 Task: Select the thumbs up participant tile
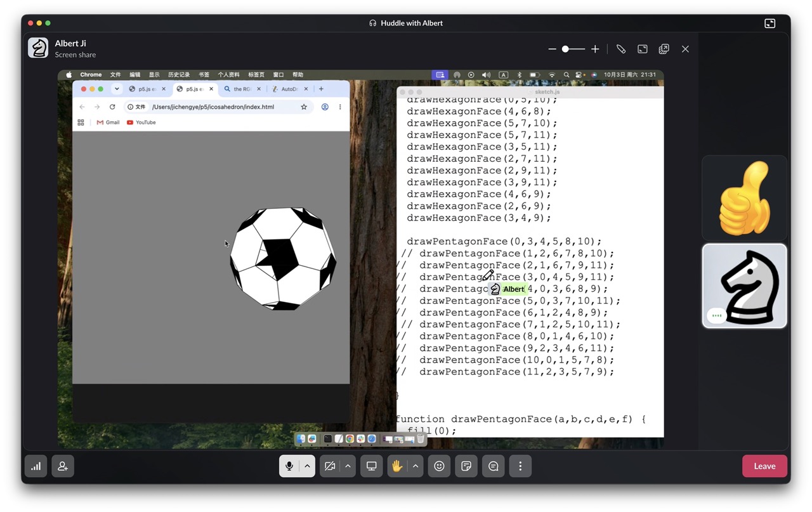pos(744,198)
